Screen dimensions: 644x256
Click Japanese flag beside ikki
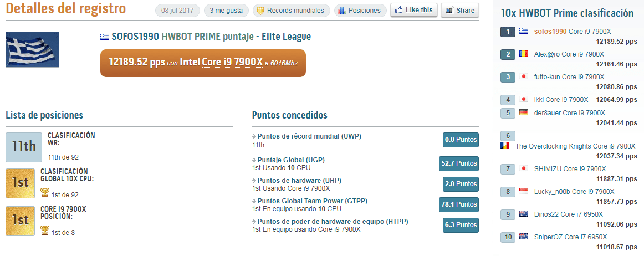pos(524,99)
